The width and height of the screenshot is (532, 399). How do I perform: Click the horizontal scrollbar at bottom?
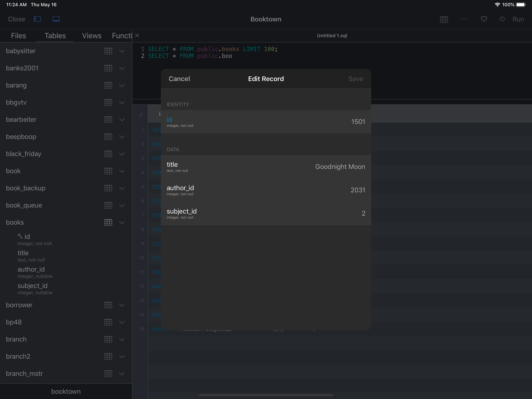point(266,395)
